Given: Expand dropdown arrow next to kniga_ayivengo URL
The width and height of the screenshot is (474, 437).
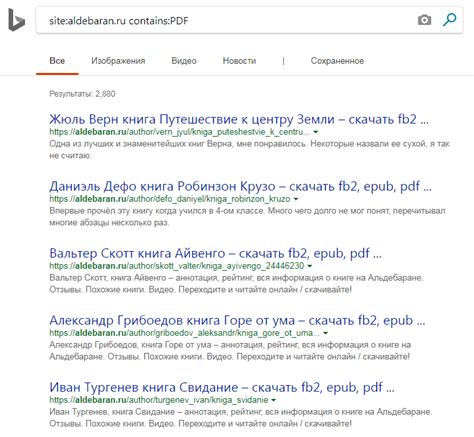Looking at the screenshot, I should [310, 266].
